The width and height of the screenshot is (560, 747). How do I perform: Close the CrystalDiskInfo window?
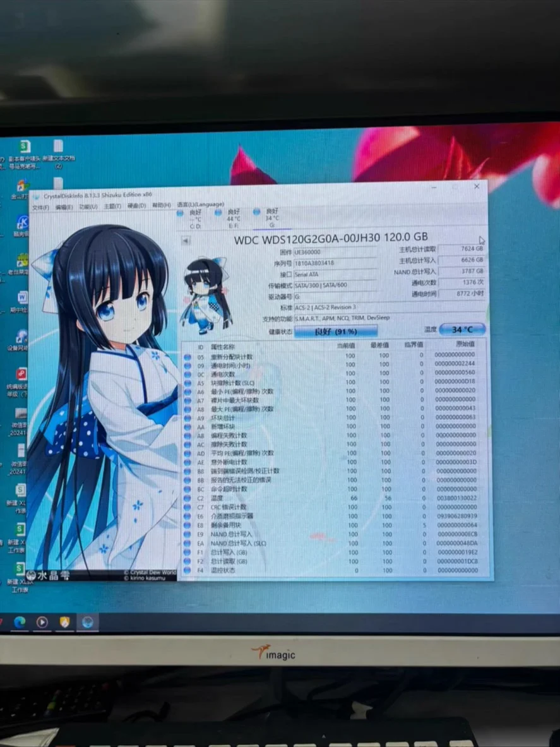[x=477, y=187]
